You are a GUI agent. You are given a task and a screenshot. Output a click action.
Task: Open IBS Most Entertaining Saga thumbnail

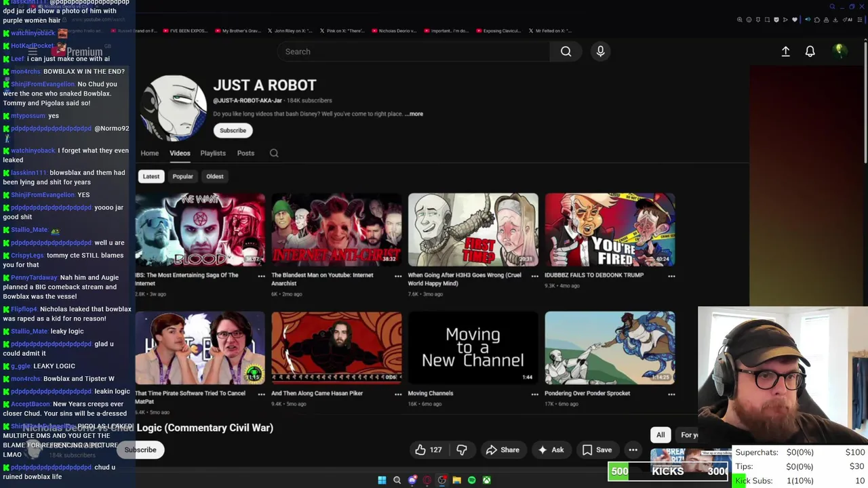200,230
